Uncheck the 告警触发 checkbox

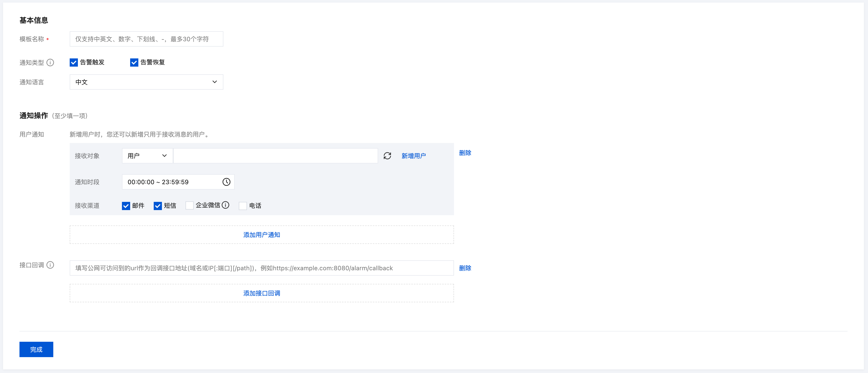click(74, 62)
